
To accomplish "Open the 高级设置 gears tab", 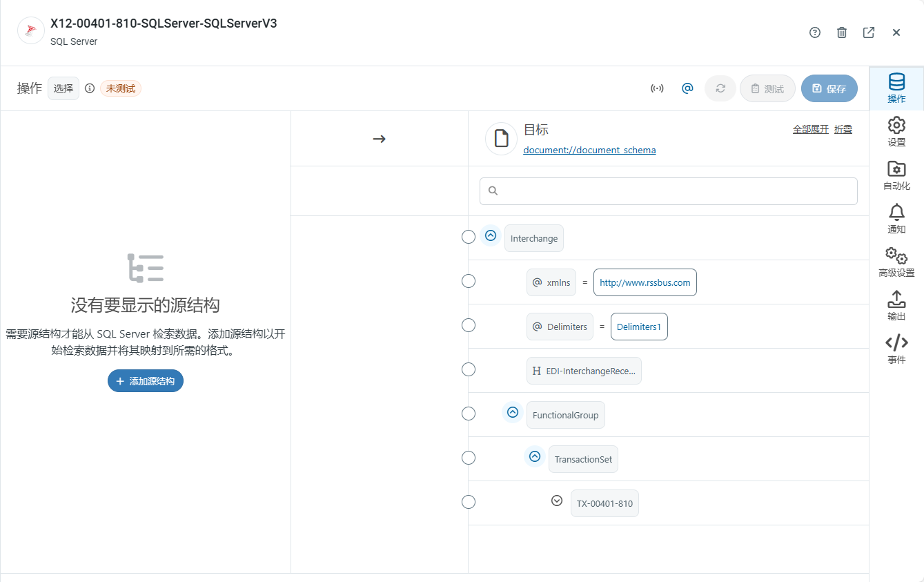I will coord(896,262).
